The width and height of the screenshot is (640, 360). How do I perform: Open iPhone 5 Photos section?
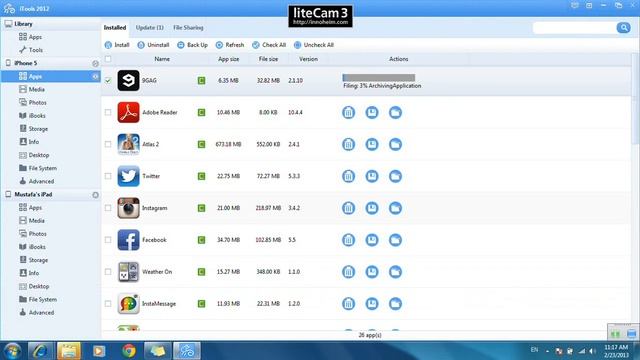[32, 102]
